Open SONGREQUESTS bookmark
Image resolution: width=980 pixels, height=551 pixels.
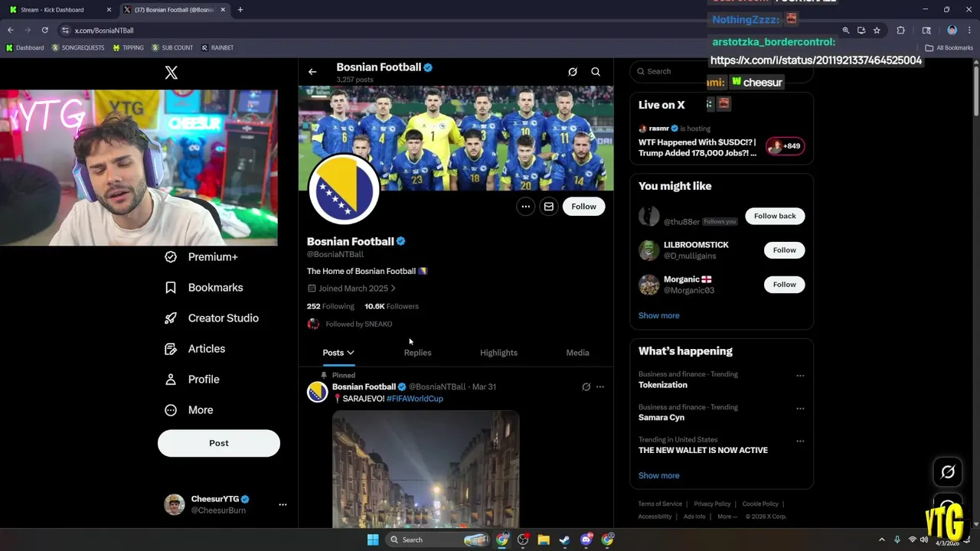pyautogui.click(x=78, y=47)
